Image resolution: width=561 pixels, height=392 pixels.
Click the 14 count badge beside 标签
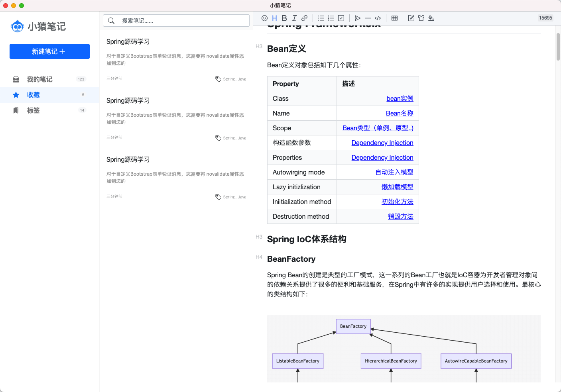82,110
